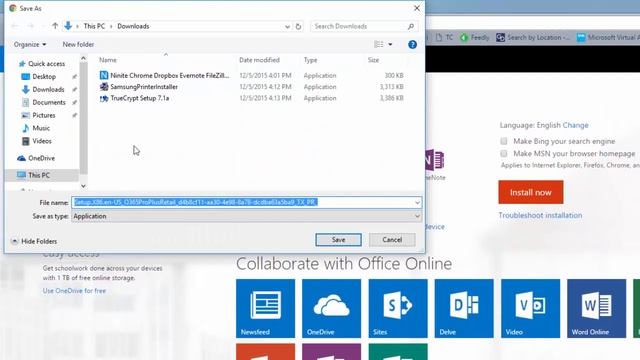
Task: Click the Change language link
Action: tap(576, 125)
